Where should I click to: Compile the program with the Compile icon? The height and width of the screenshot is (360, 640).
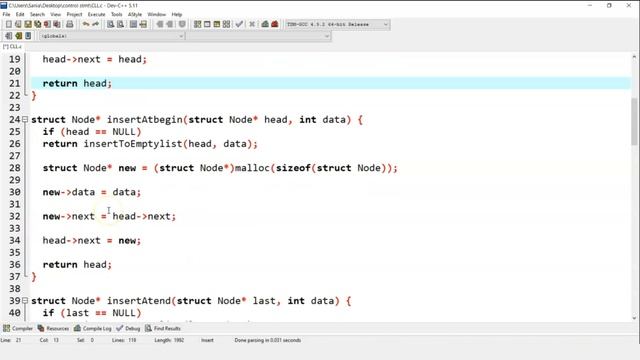[198, 24]
